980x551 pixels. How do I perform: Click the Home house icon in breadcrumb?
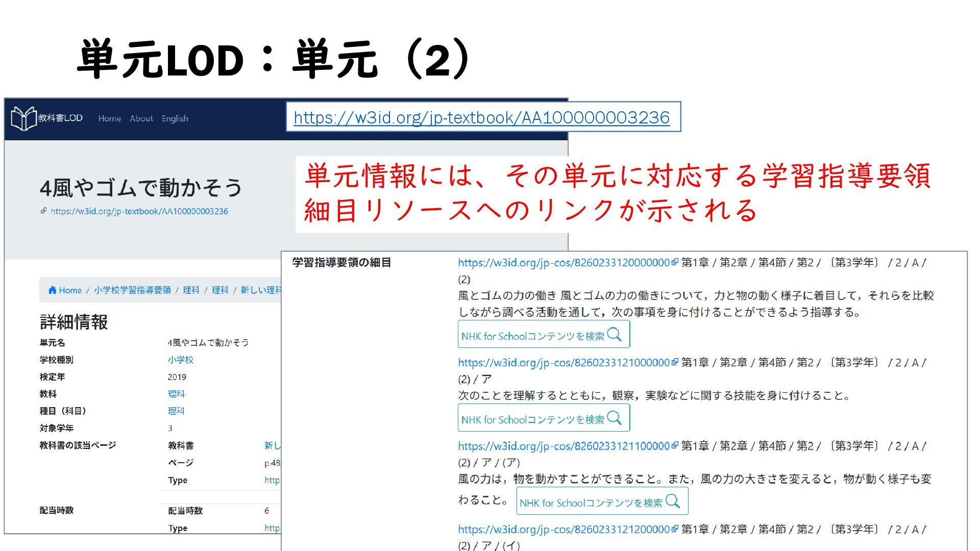pos(52,290)
